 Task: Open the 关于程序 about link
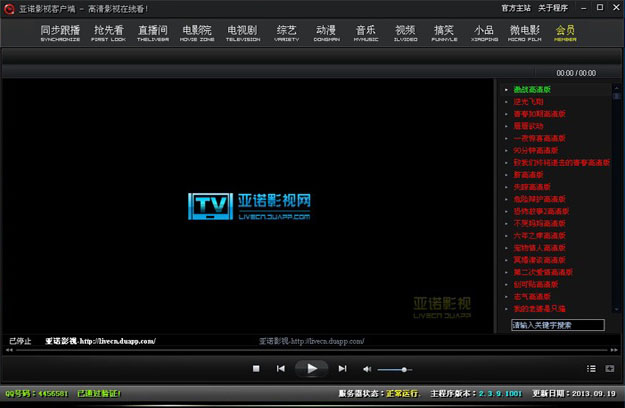[553, 8]
